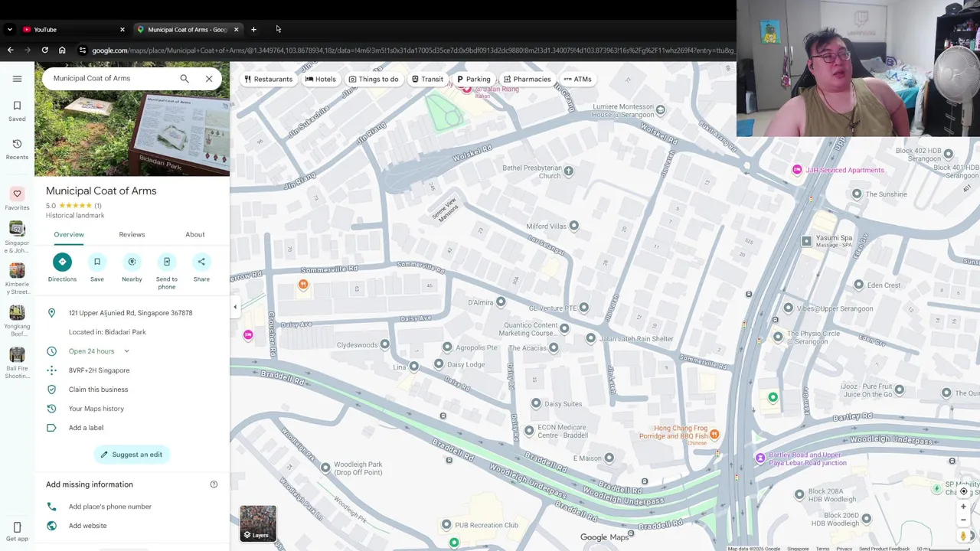Click Add place's phone number

[109, 507]
